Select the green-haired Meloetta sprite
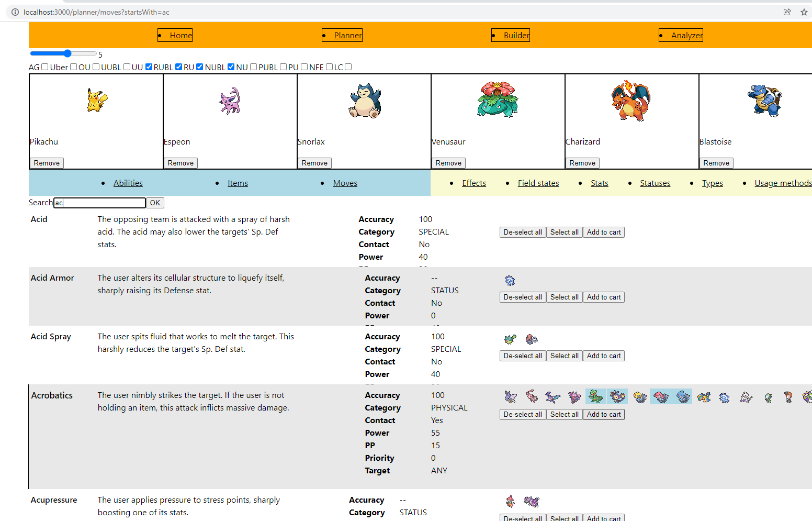The image size is (812, 521). pos(768,397)
